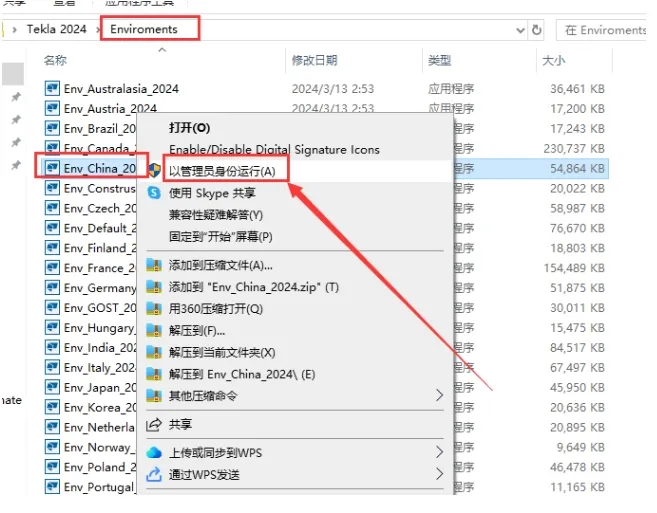Viewport: 657px width, 513px height.
Task: Click the Env_Hungary file icon
Action: 52,327
